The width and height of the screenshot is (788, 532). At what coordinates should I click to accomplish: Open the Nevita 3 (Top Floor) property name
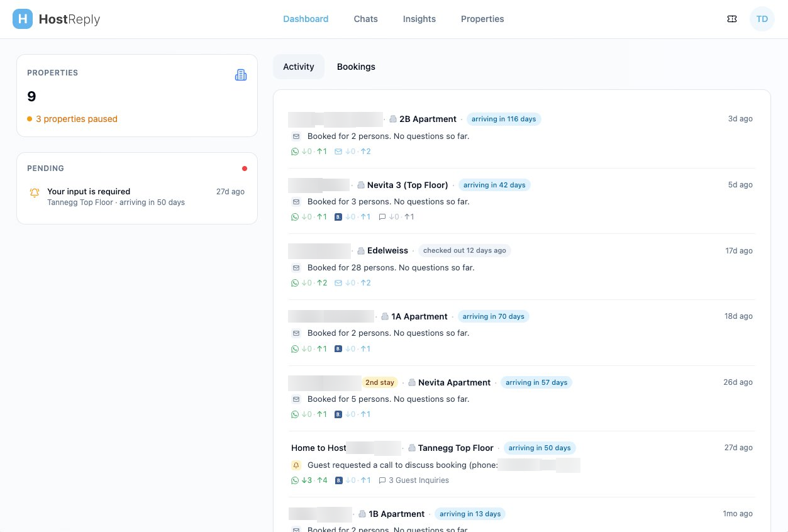tap(408, 185)
